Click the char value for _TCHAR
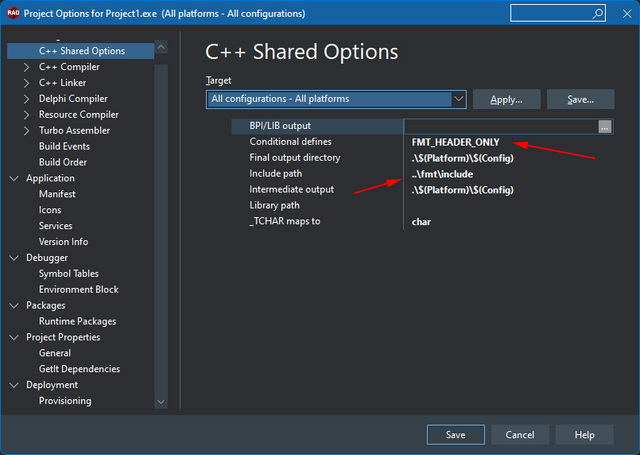 tap(421, 222)
